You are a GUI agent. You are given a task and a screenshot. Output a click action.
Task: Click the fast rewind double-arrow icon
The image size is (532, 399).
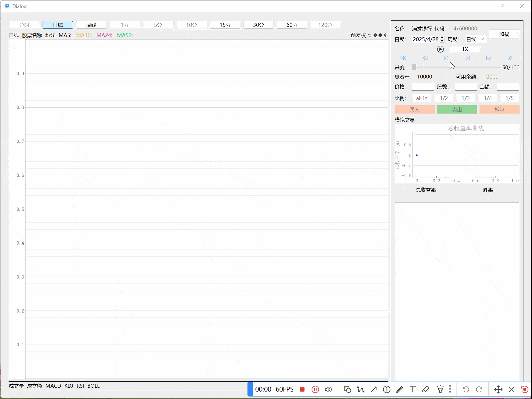pyautogui.click(x=425, y=58)
